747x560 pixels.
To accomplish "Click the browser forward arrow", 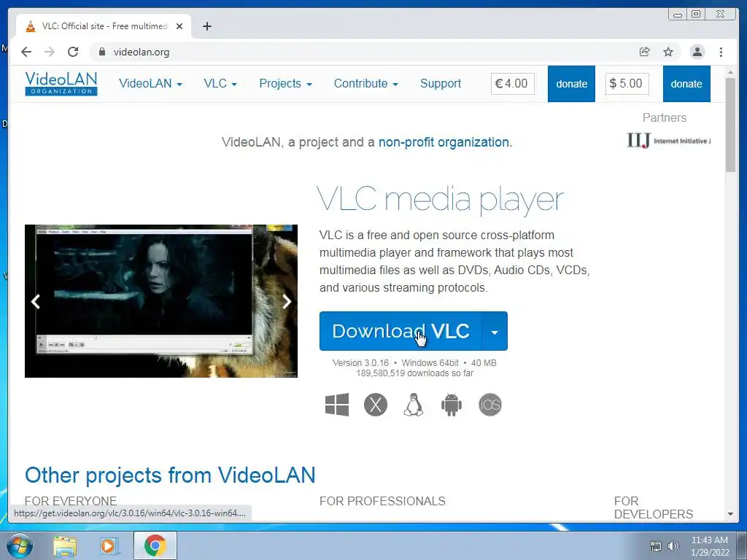I will coord(50,52).
